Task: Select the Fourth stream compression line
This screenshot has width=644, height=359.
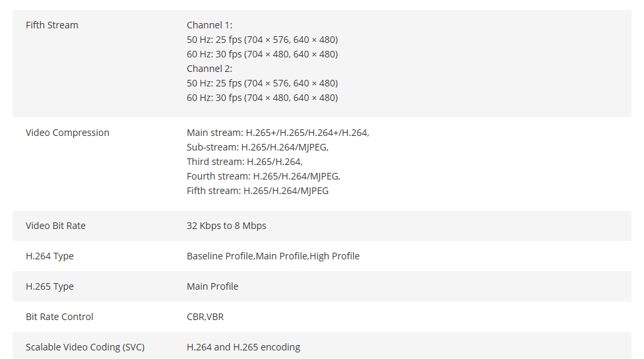Action: [x=264, y=176]
